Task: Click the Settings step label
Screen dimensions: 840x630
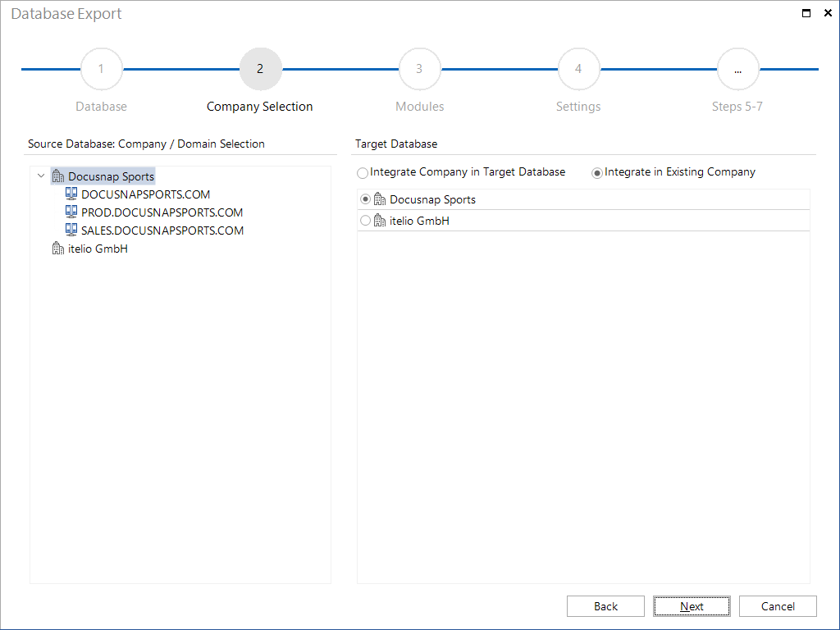Action: [x=578, y=107]
